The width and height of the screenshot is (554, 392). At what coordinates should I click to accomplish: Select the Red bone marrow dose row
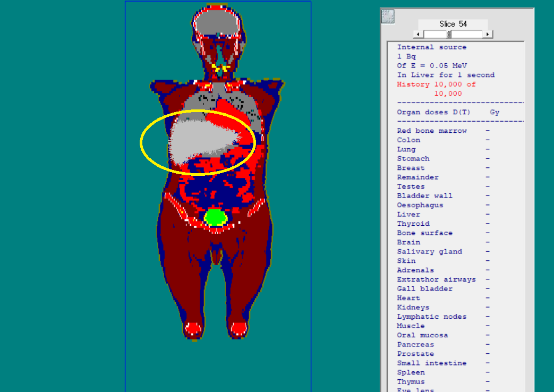coord(431,131)
